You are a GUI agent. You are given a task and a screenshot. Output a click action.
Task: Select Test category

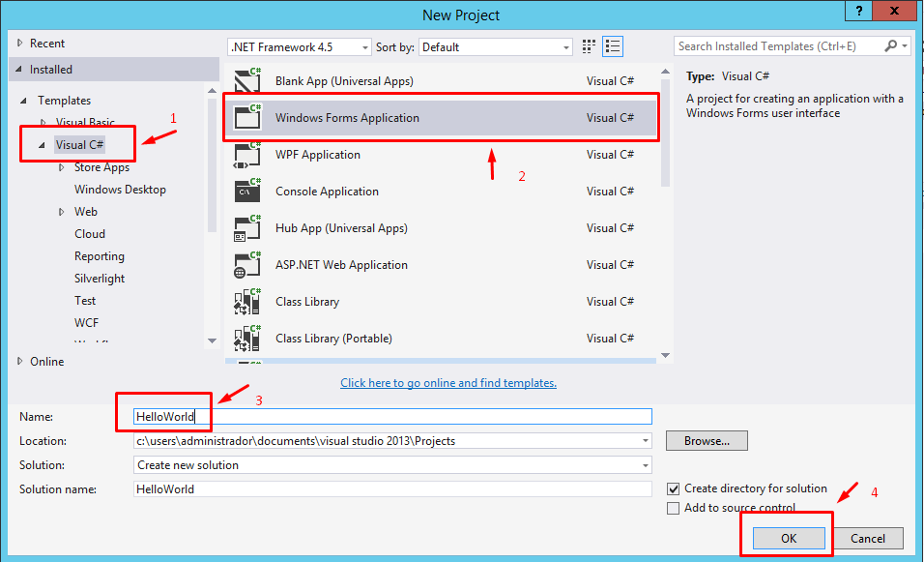(85, 301)
